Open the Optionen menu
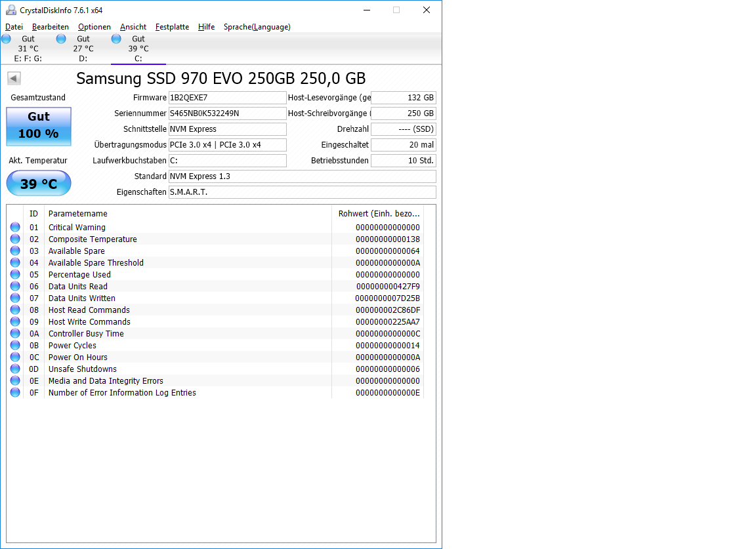756x549 pixels. [x=94, y=27]
